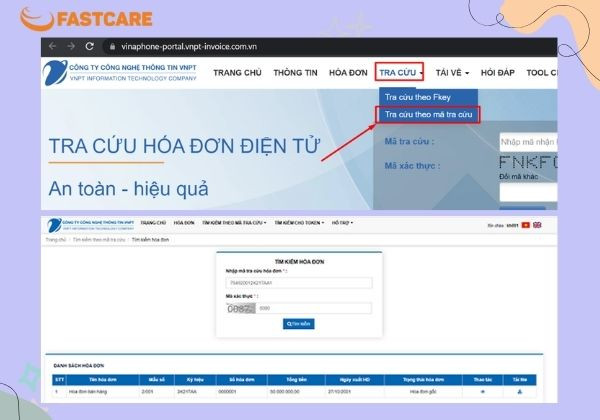
Task: Click the FNKF captcha image
Action: (x=528, y=163)
